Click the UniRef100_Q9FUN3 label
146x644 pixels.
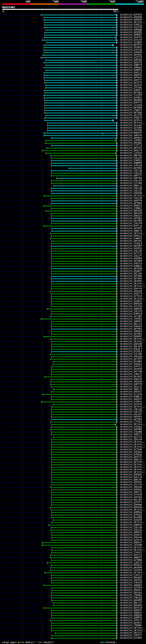[x=131, y=60]
